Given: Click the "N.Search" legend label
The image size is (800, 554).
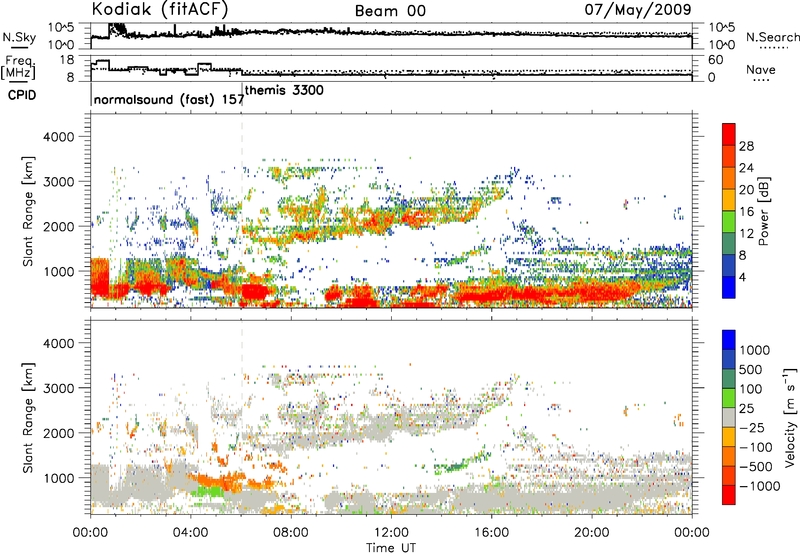Looking at the screenshot, I should pos(772,37).
